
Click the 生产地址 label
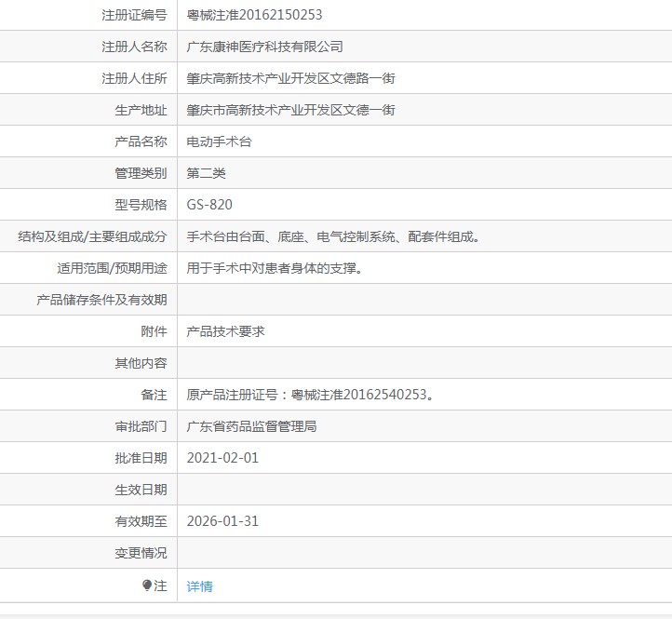pyautogui.click(x=141, y=110)
